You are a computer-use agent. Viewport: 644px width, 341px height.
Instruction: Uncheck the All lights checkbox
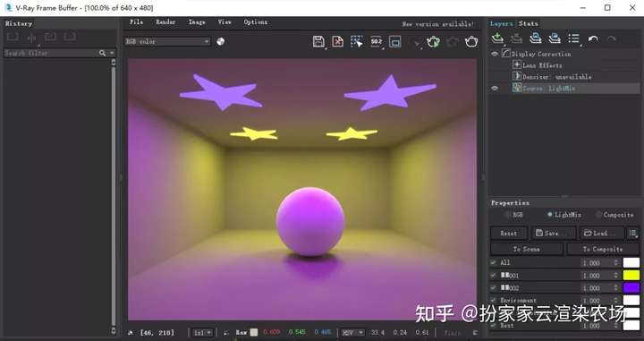tap(493, 262)
